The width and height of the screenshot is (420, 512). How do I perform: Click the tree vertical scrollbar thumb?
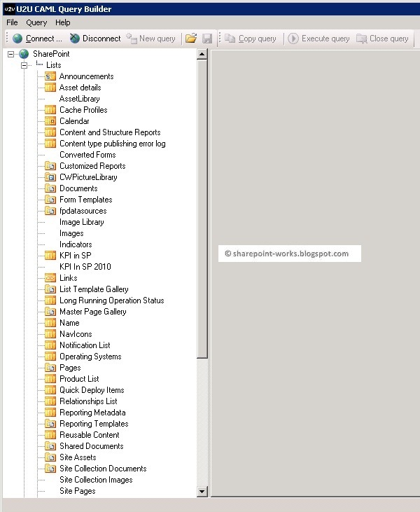202,209
